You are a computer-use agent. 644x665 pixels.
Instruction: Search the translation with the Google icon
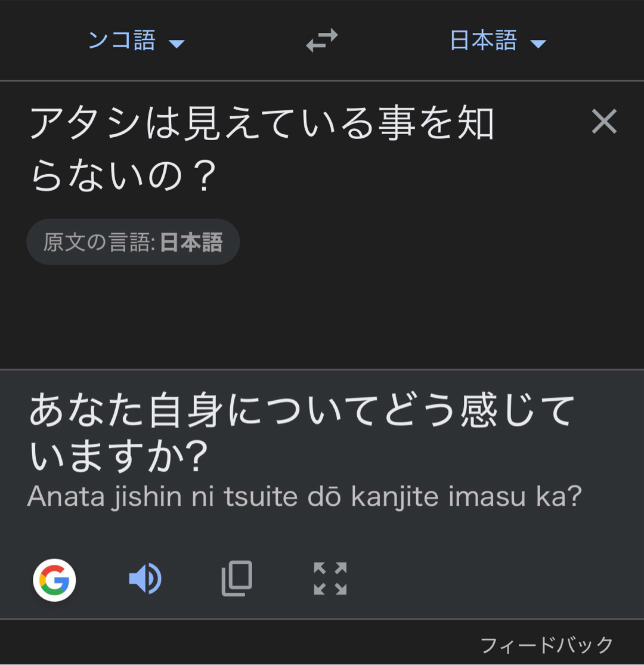coord(54,580)
